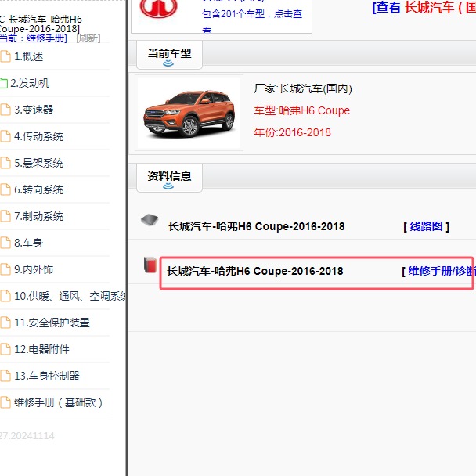
Task: Click the page icon beside 1.概述
Action: [x=5, y=56]
